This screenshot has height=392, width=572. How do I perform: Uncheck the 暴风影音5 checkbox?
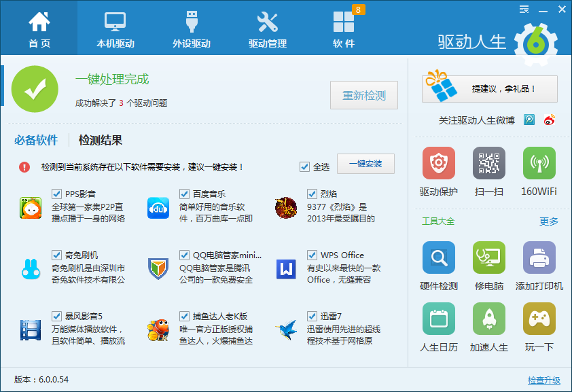point(56,316)
